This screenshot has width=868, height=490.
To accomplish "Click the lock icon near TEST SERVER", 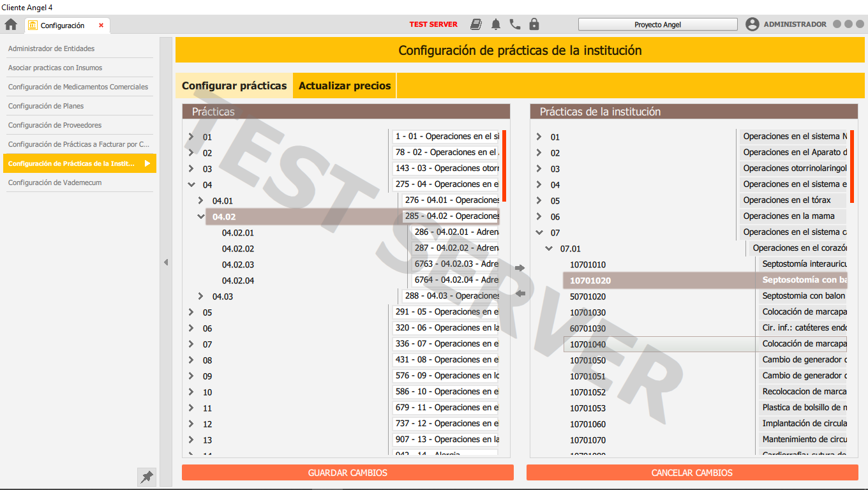I will [534, 24].
